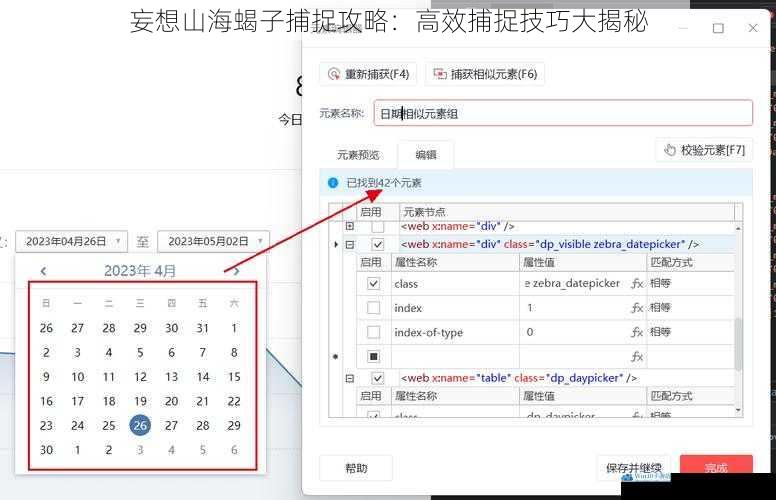776x500 pixels.
Task: Click the info icon beside found elements message
Action: (x=333, y=183)
